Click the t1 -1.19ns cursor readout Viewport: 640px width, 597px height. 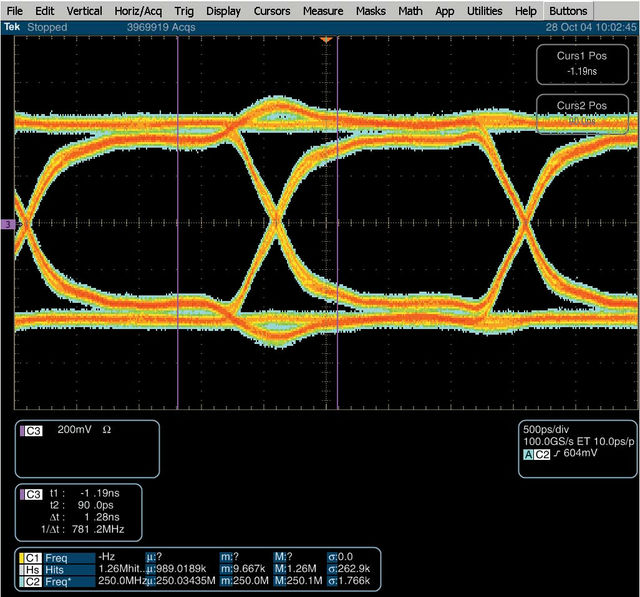84,493
